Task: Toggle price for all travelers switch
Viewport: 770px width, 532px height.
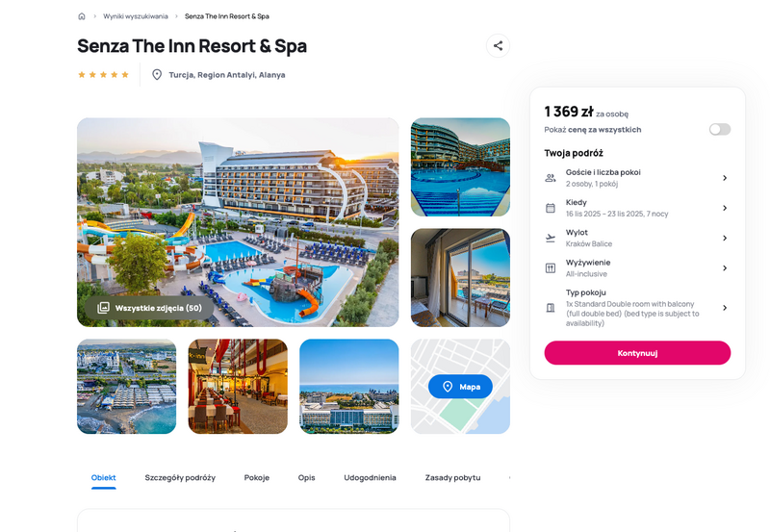Action: tap(720, 129)
